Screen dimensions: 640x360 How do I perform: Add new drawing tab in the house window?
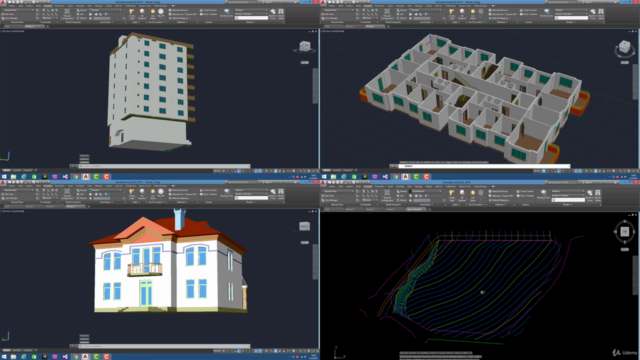point(89,207)
